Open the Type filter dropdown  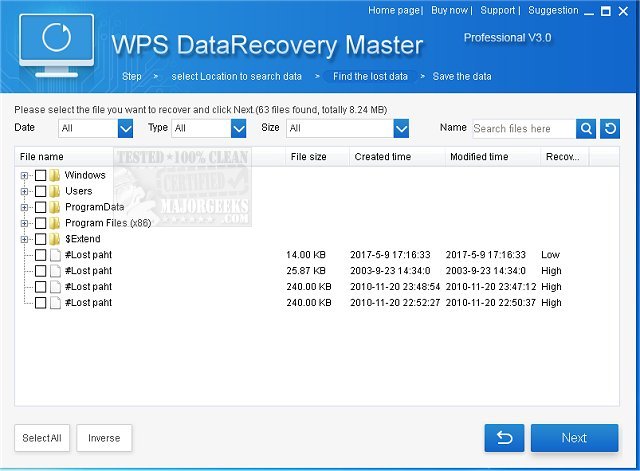coord(238,129)
